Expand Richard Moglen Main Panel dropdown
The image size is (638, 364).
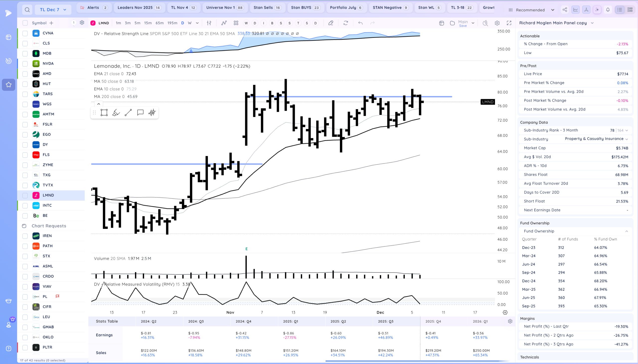tap(592, 23)
